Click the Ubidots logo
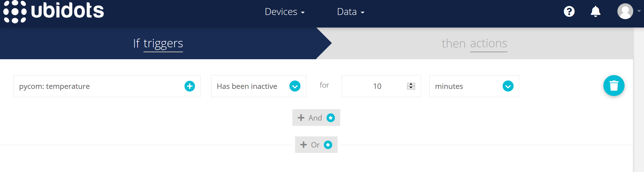The width and height of the screenshot is (644, 172). coord(54,12)
